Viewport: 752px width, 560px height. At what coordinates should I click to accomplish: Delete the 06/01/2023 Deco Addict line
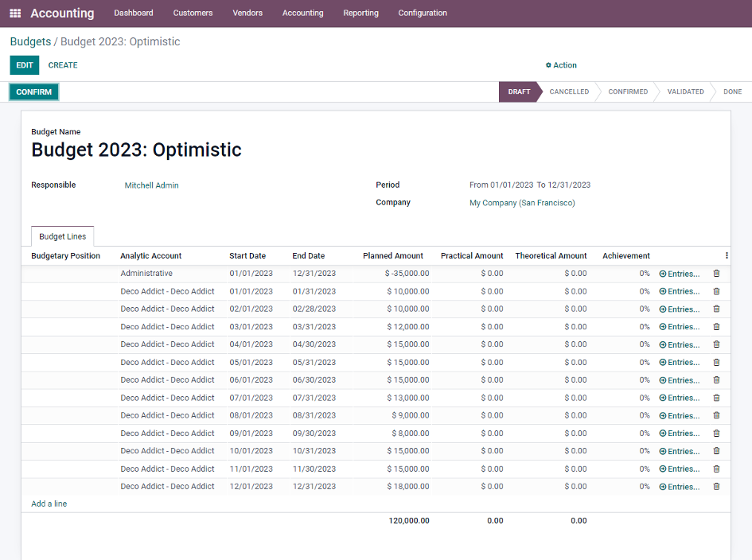pyautogui.click(x=716, y=379)
